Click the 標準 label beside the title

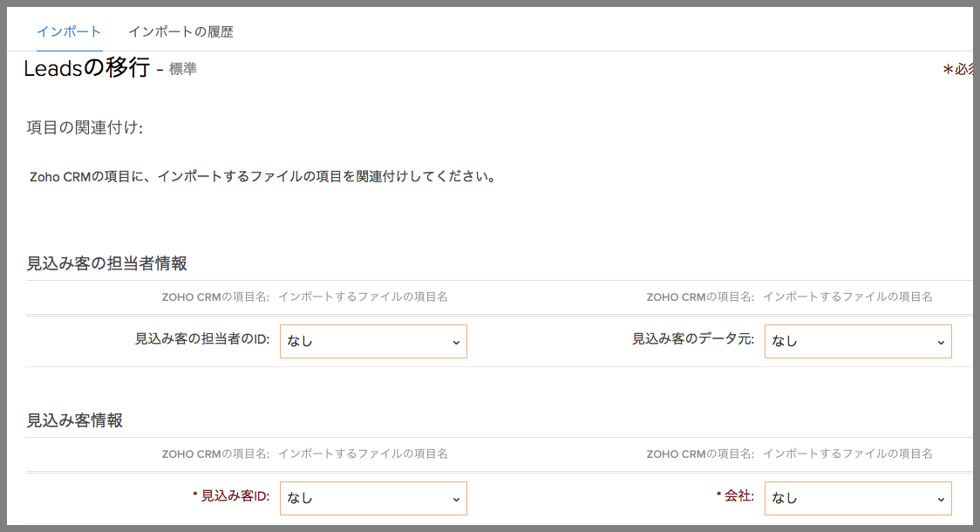pos(183,69)
